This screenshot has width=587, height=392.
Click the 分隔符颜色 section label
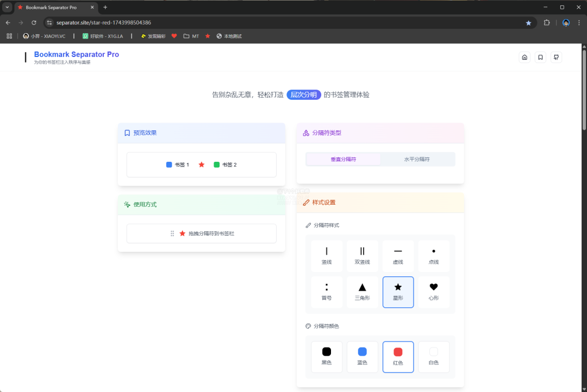tap(326, 326)
